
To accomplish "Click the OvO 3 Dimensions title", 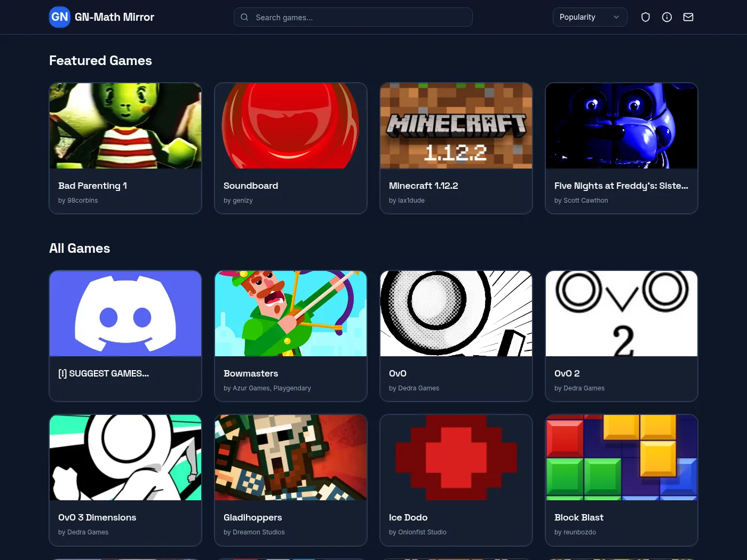I will (x=97, y=517).
